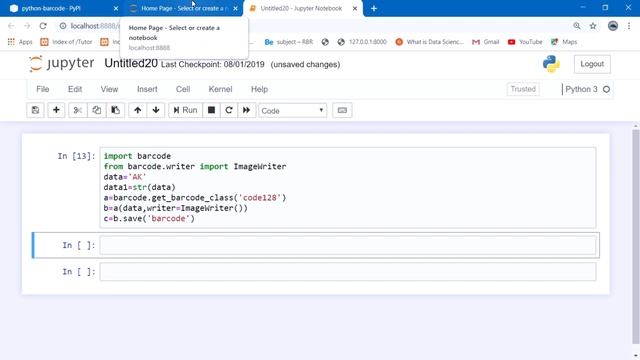Click the first empty In [ ] cell
The image size is (640, 360).
(348, 245)
